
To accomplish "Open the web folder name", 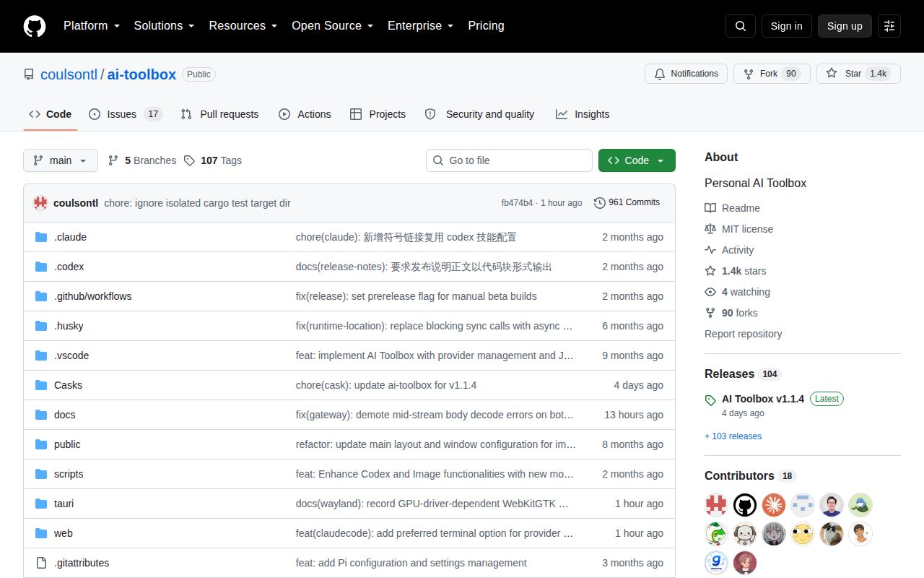I will pyautogui.click(x=64, y=533).
